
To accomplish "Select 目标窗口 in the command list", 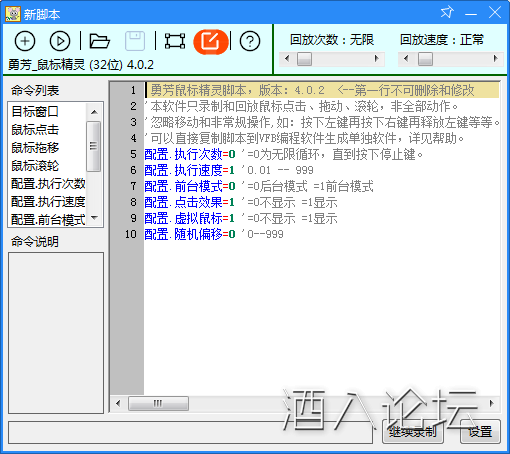I will [35, 111].
